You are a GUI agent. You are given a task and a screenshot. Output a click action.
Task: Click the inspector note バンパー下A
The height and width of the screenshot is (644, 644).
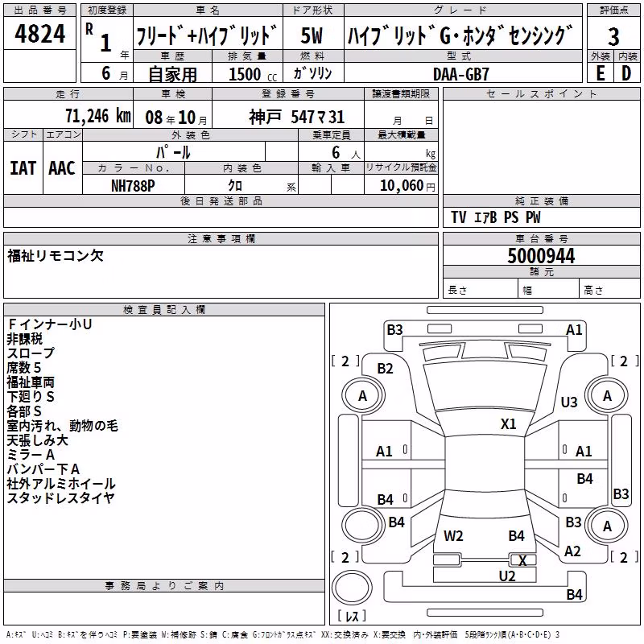pos(43,469)
